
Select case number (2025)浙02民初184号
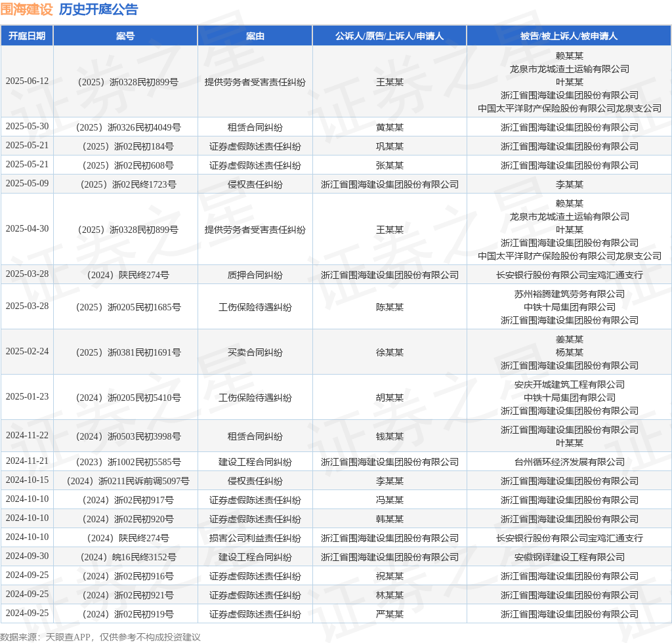point(128,146)
